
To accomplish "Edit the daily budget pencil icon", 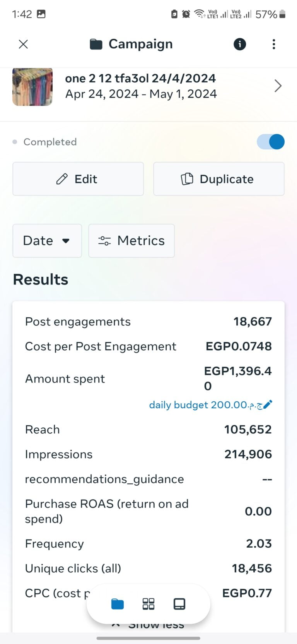I will (x=268, y=405).
